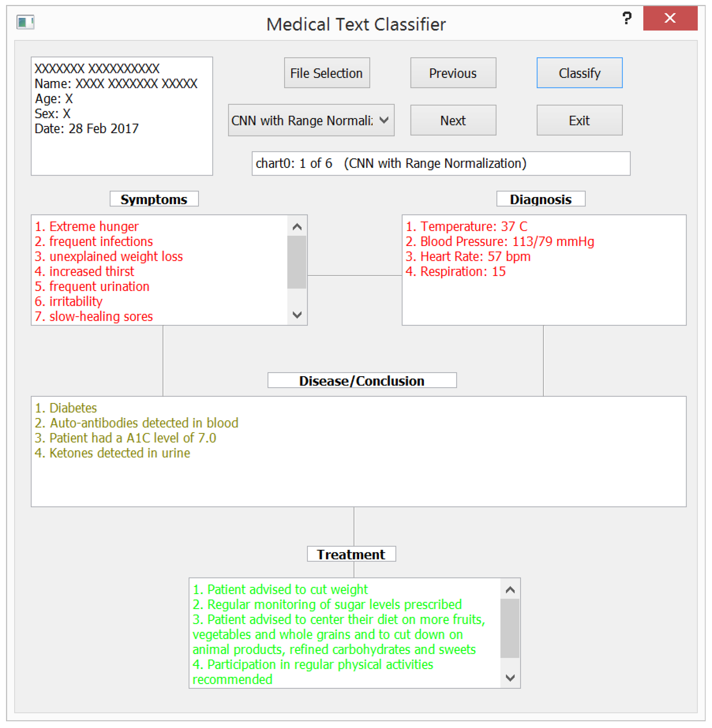Viewport: 712px width, 728px height.
Task: Click the Treatment list scrollbar thumb
Action: click(x=509, y=628)
